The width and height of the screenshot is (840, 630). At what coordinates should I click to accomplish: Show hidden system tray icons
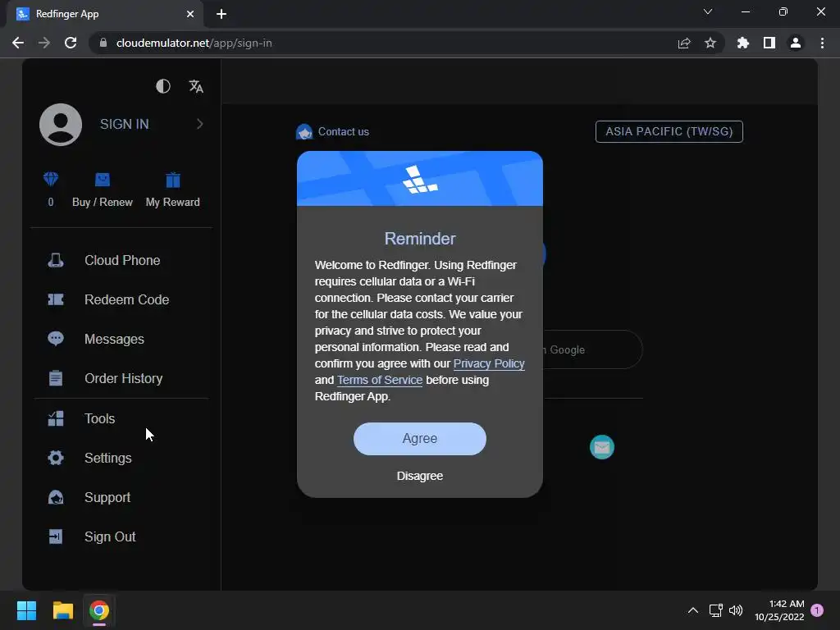pyautogui.click(x=692, y=610)
